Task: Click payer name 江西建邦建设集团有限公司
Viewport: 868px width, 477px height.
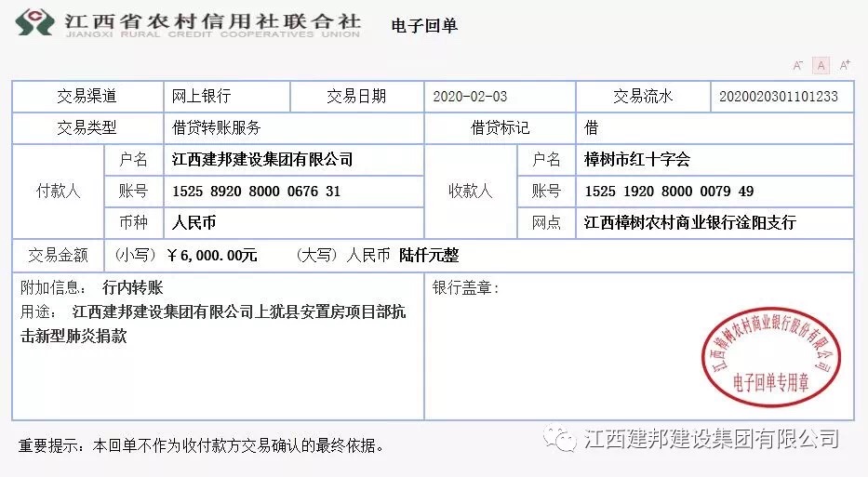Action: coord(262,159)
